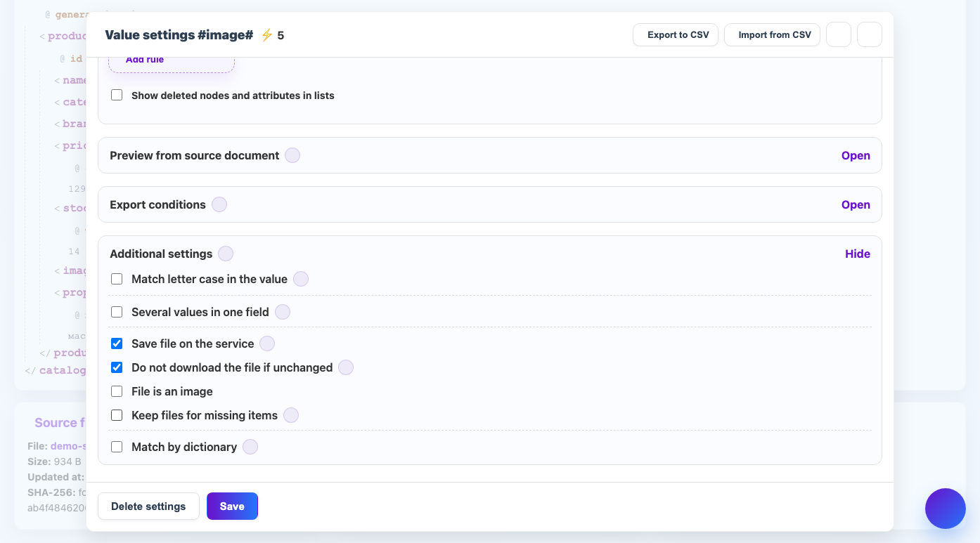Screen dimensions: 980x543
Task: Open the Preview from source document section
Action: (856, 155)
